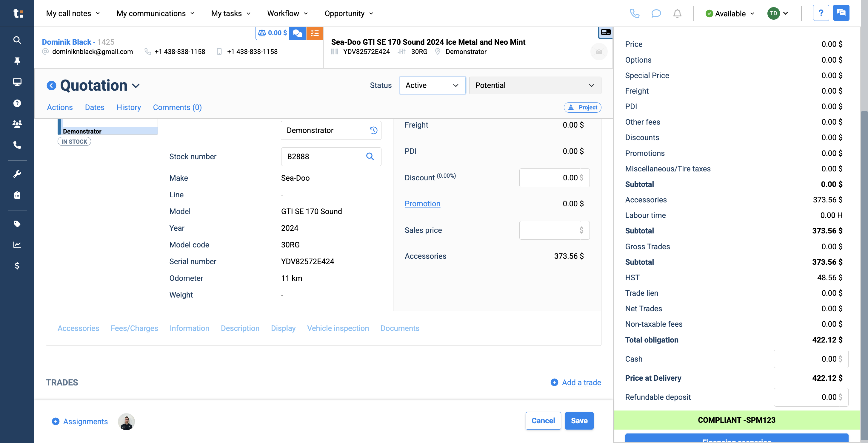The image size is (868, 443).
Task: Open the chat bubble icon in top bar
Action: [656, 13]
